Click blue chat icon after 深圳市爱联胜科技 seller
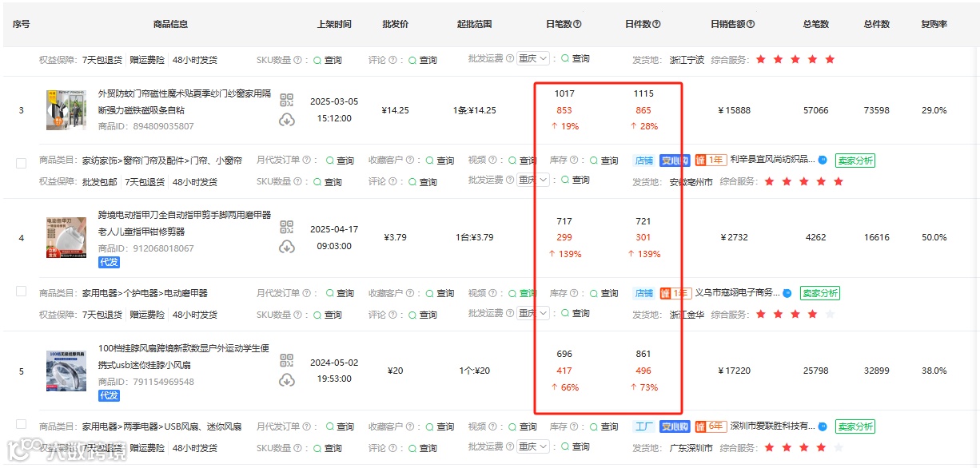Screen dimensions: 980x468 point(823,426)
